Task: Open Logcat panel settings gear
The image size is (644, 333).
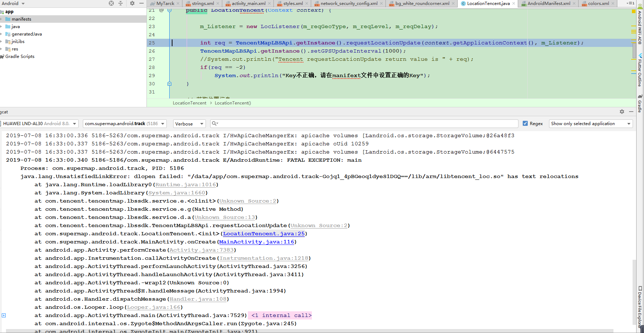Action: point(622,112)
